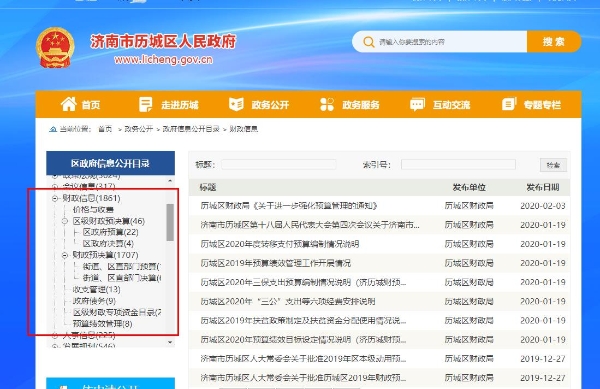Open 历城区2020年度转移支付预算编制情况说明
The width and height of the screenshot is (600, 389).
coord(280,244)
